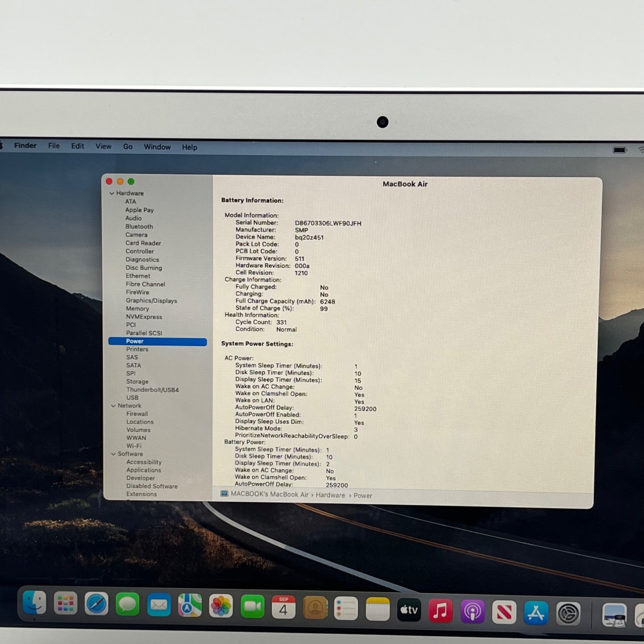Click MACBOOK's MacBook Air path item
Image resolution: width=644 pixels, height=644 pixels.
coord(270,494)
